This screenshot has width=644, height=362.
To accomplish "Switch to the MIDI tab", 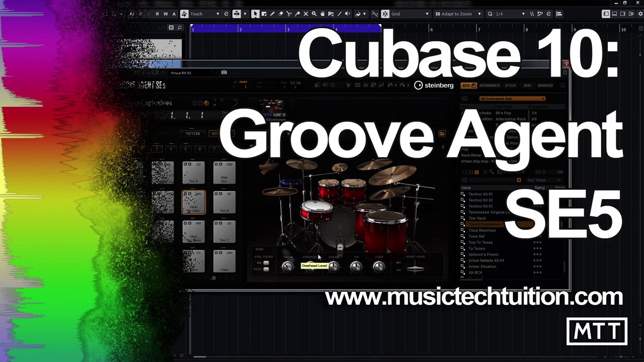I will 527,85.
